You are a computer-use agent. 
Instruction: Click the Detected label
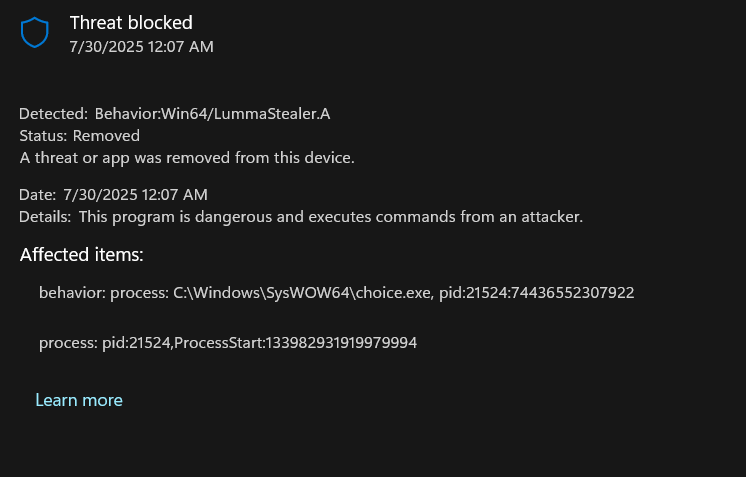pyautogui.click(x=53, y=114)
